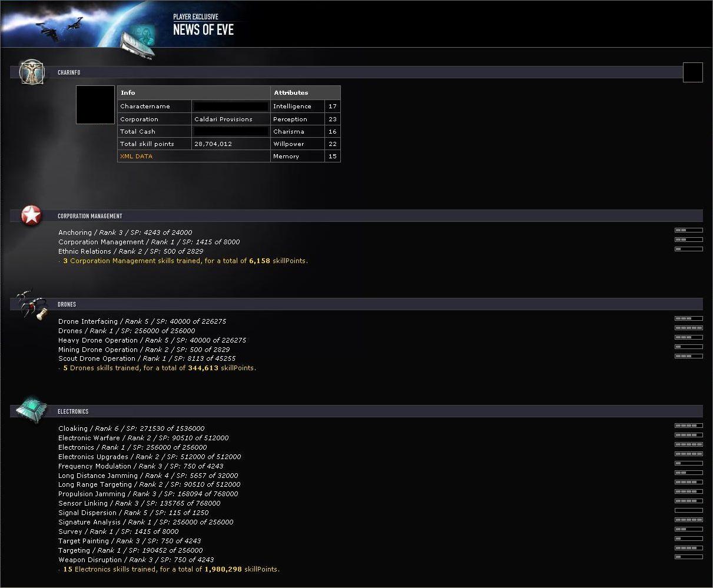Select the Corporation Management section header
Image resolution: width=713 pixels, height=588 pixels.
(90, 216)
